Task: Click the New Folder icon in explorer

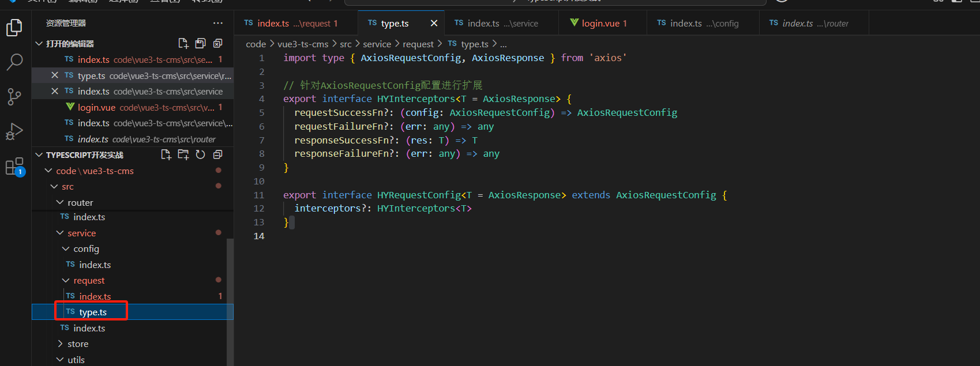Action: pos(183,154)
